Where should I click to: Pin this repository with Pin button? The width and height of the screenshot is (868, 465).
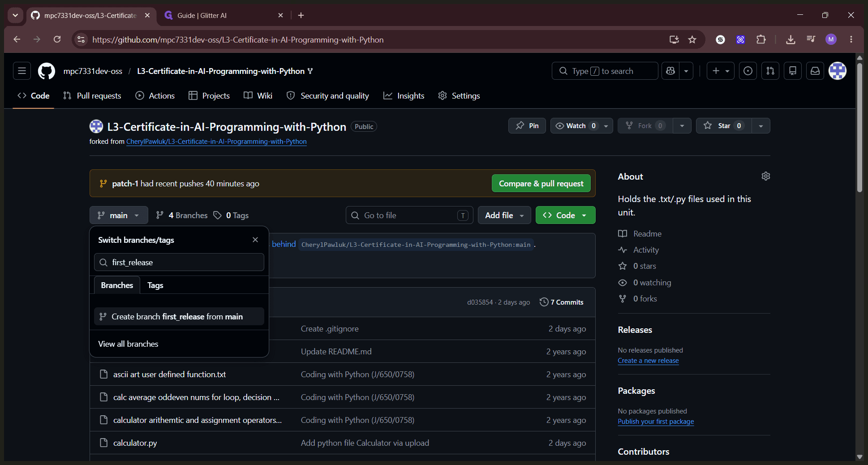(527, 126)
